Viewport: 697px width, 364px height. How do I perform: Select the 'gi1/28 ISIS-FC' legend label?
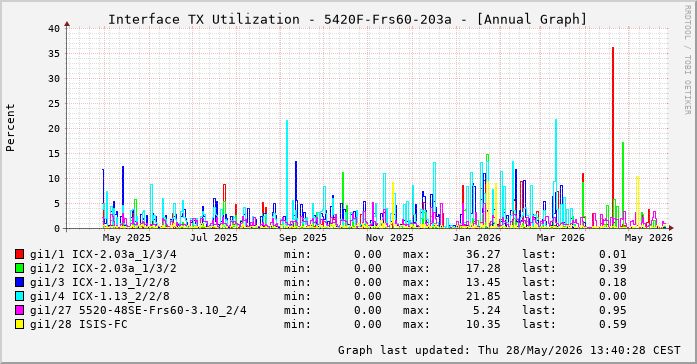79,324
